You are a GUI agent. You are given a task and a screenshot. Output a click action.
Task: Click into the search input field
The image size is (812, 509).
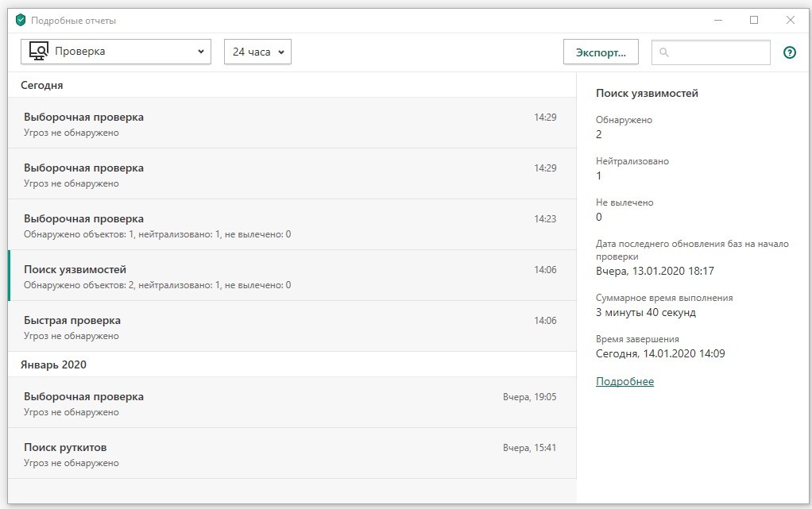pos(710,52)
